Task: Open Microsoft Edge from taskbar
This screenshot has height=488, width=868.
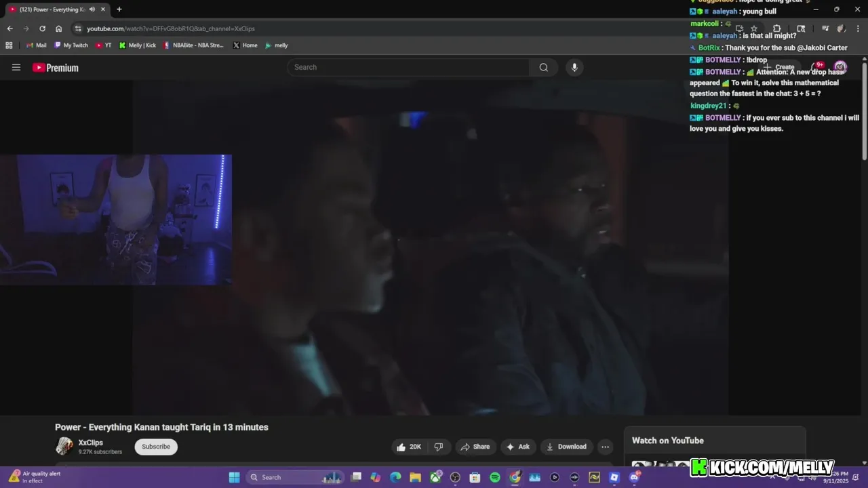Action: click(x=395, y=477)
